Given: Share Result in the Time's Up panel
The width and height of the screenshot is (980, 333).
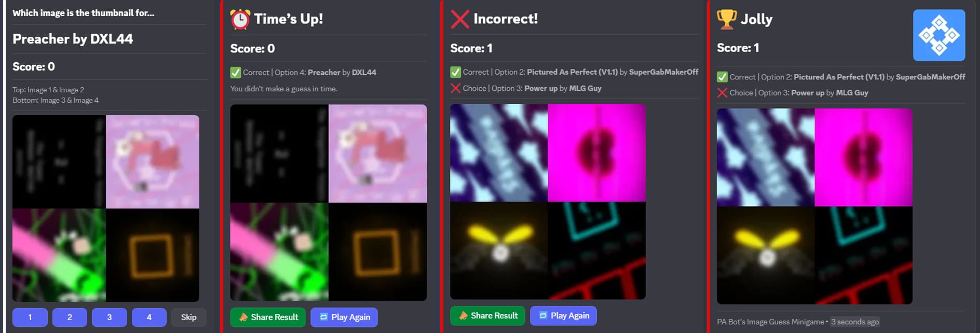Looking at the screenshot, I should click(268, 317).
